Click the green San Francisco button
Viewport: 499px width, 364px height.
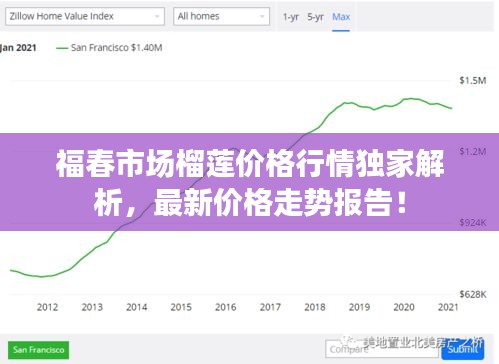[x=39, y=350]
